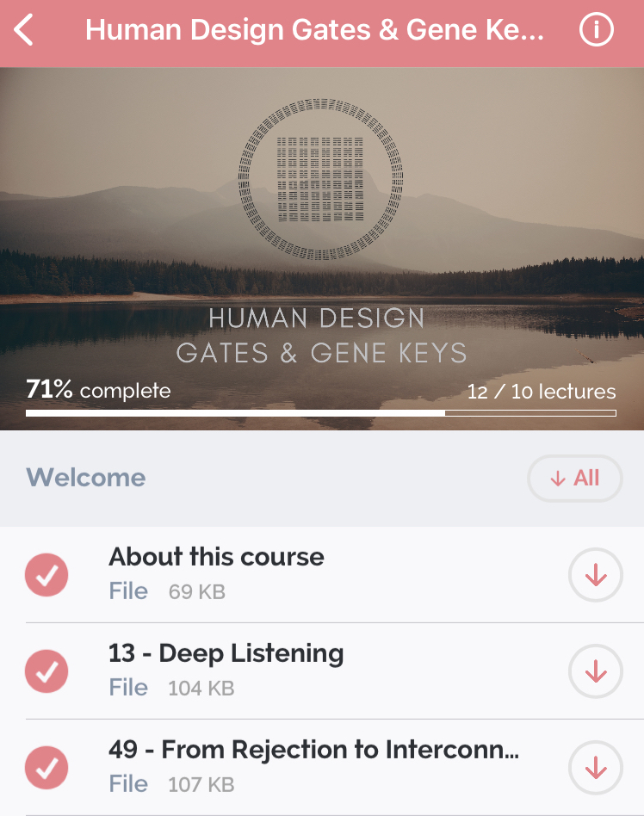Image resolution: width=644 pixels, height=816 pixels.
Task: Download the 13 - Deep Listening file
Action: (595, 671)
